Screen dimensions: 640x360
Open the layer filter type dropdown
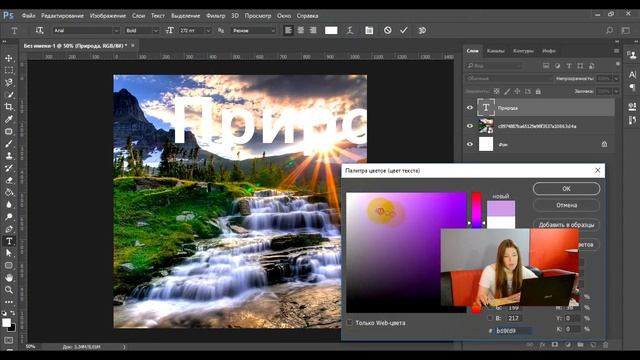click(494, 65)
